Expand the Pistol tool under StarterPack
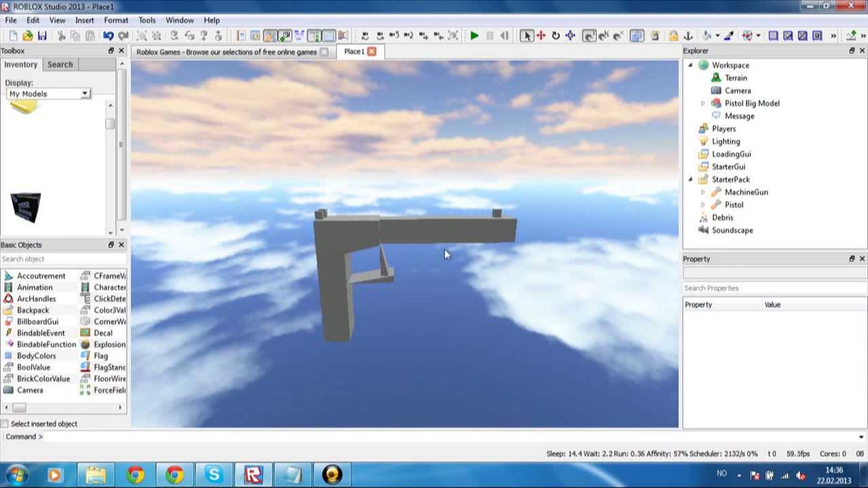Image resolution: width=868 pixels, height=488 pixels. pyautogui.click(x=703, y=205)
